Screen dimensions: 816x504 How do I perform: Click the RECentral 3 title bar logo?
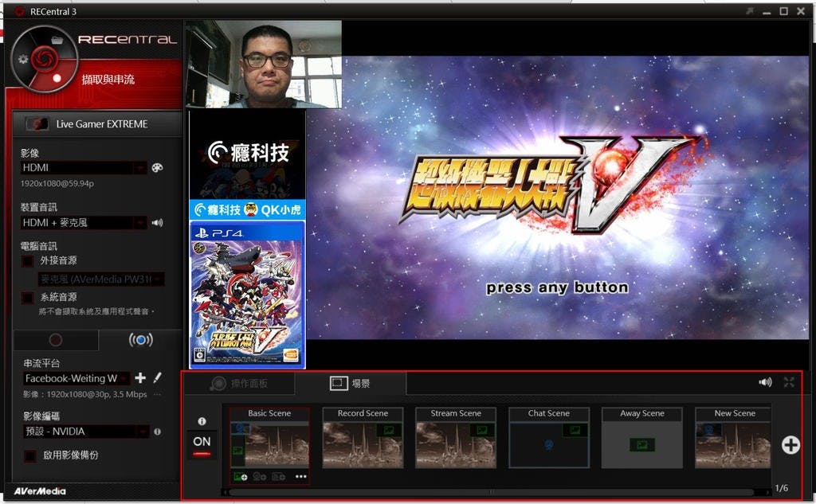click(x=20, y=11)
